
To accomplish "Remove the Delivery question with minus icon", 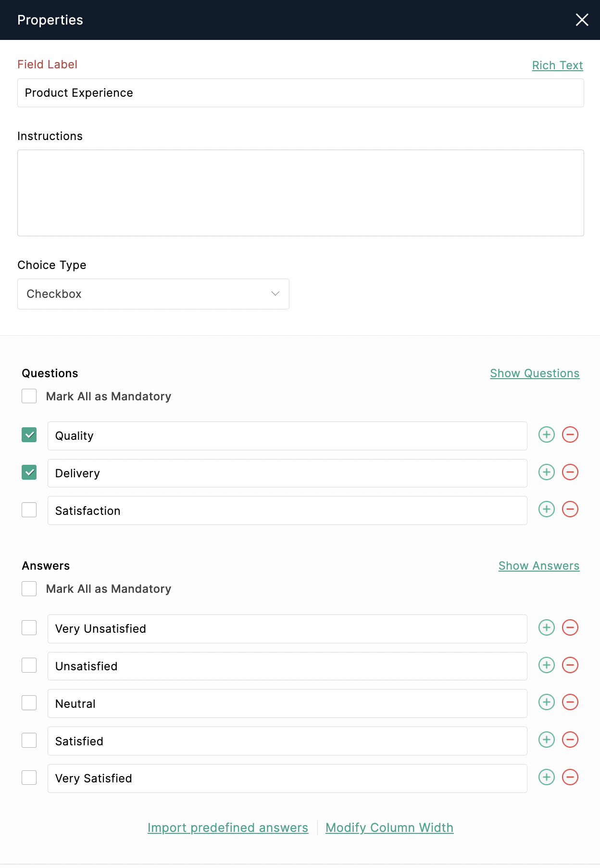I will tap(570, 472).
